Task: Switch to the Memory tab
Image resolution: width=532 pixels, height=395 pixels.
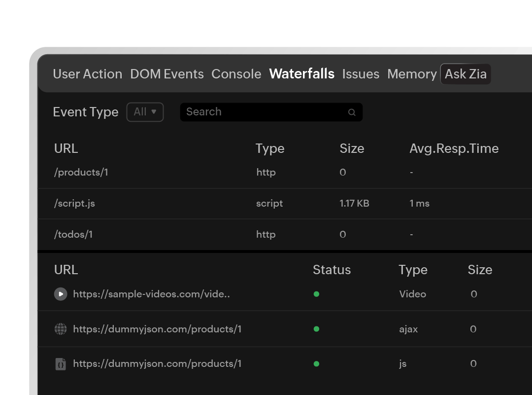Action: coord(412,74)
